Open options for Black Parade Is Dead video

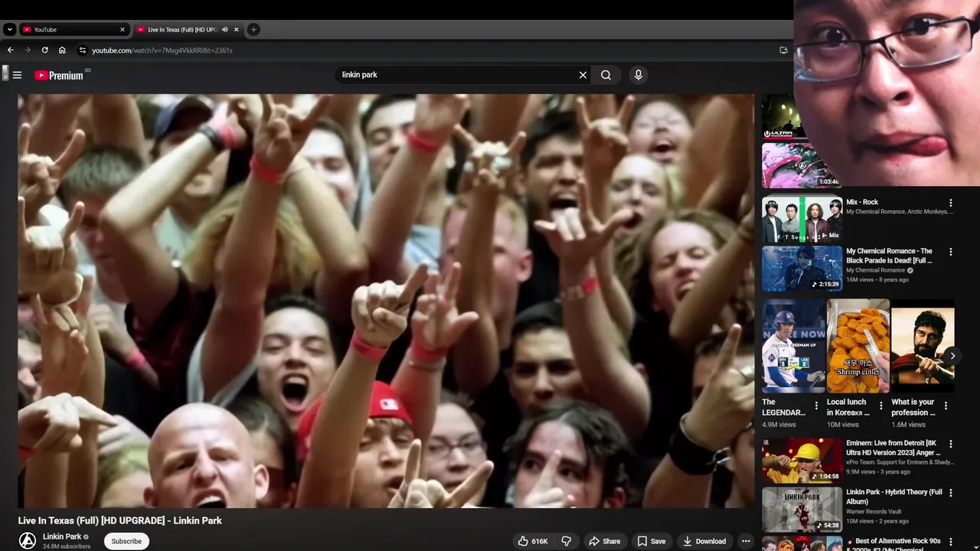pos(951,252)
